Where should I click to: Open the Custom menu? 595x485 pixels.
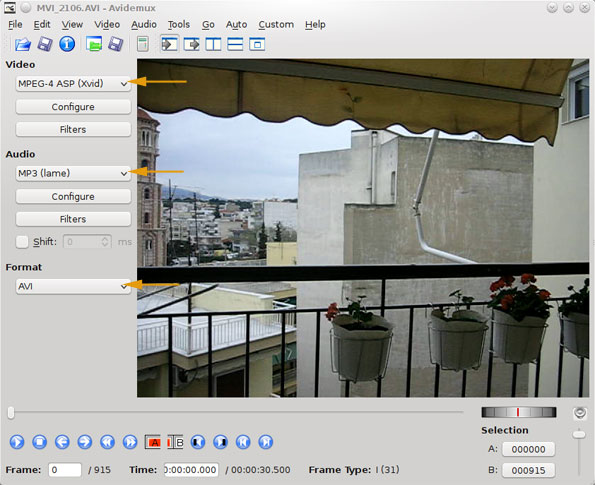(276, 24)
